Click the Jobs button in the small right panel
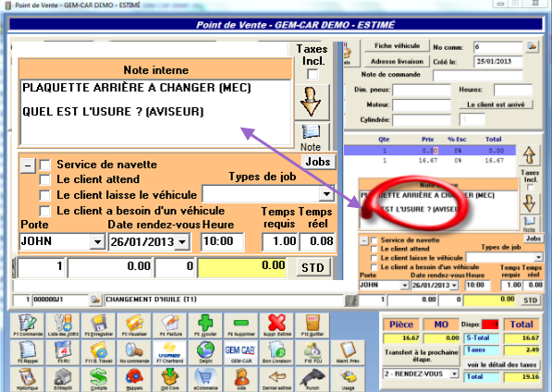 (534, 239)
